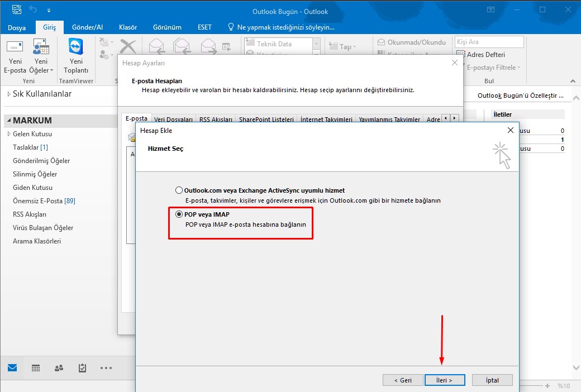Click Ne yapmak istediğinizi söyleyin box
581x392 pixels.
(x=285, y=27)
